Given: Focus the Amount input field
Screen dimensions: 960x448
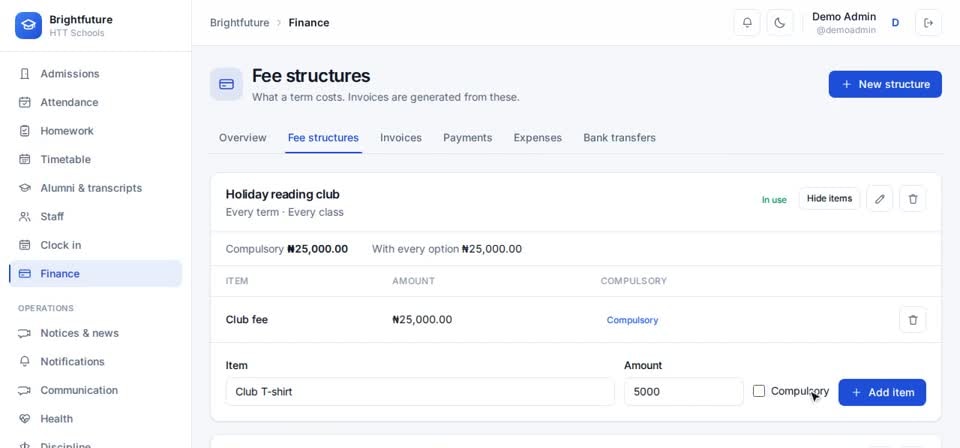Looking at the screenshot, I should point(683,392).
